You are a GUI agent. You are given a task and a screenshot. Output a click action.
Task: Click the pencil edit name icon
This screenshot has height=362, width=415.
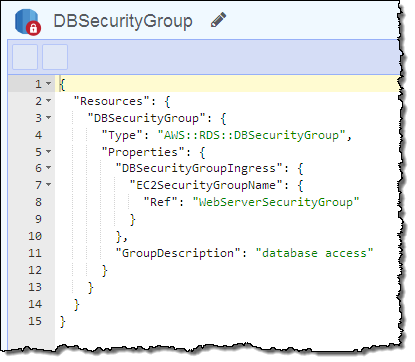pos(219,20)
